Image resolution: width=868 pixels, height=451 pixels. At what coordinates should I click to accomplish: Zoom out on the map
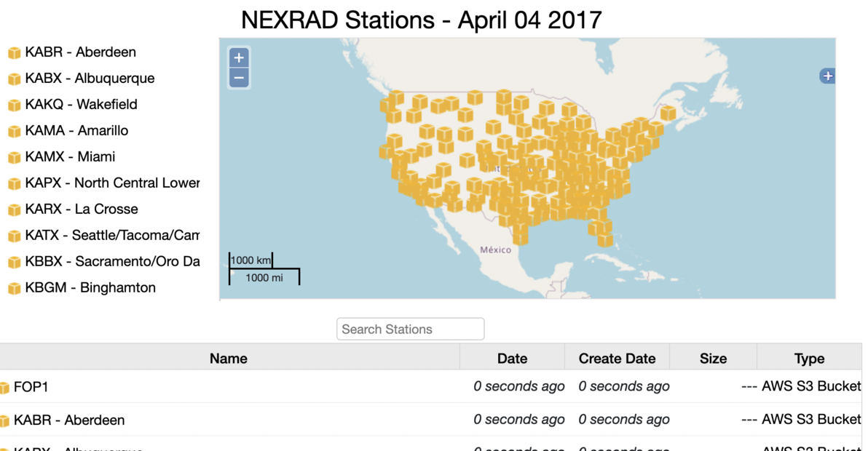[239, 77]
